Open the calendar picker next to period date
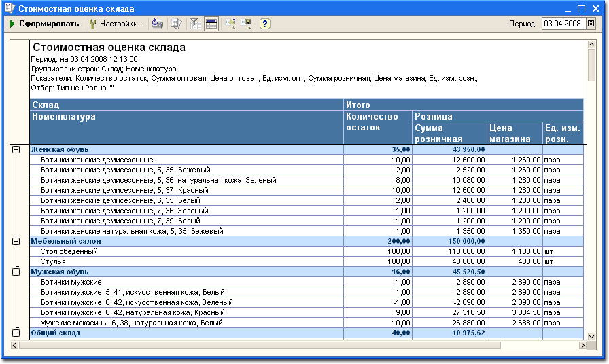 coord(591,24)
